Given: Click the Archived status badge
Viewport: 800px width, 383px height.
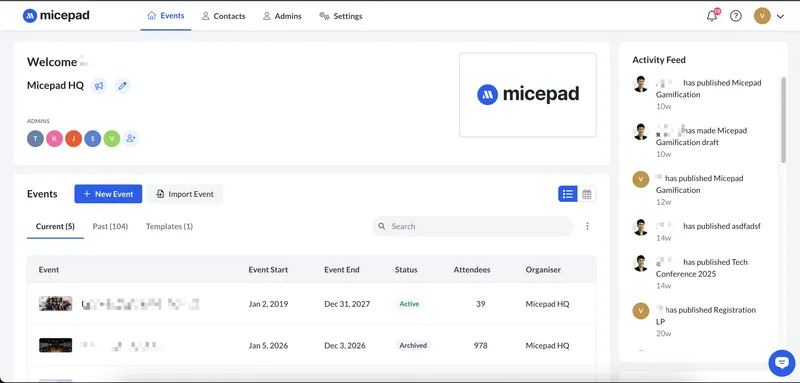Looking at the screenshot, I should (x=413, y=346).
